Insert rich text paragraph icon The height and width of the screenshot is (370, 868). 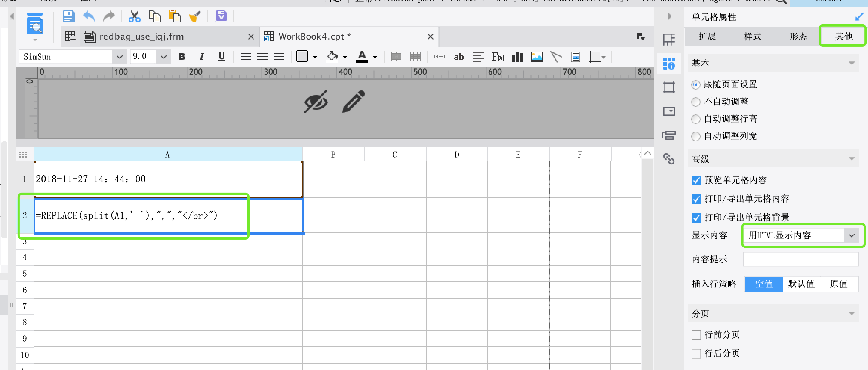click(478, 57)
